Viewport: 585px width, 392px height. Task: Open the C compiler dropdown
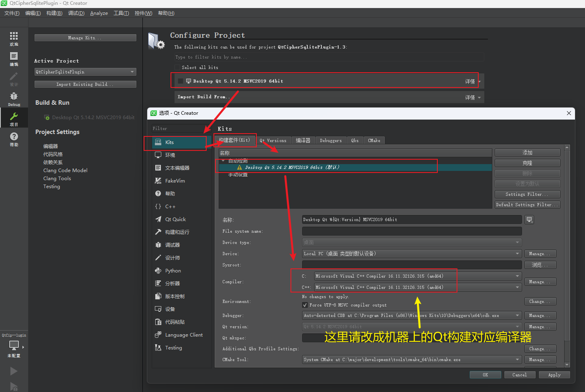[x=418, y=276]
